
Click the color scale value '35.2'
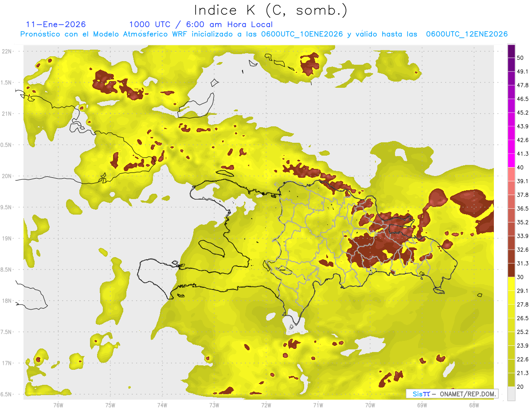click(x=523, y=222)
